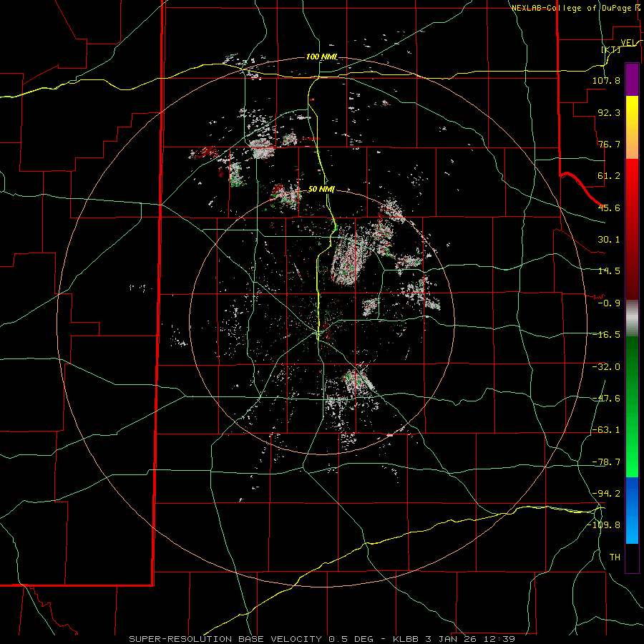Click the 76.7 velocity scale value
Viewport: 644px width, 644px height.
(609, 144)
